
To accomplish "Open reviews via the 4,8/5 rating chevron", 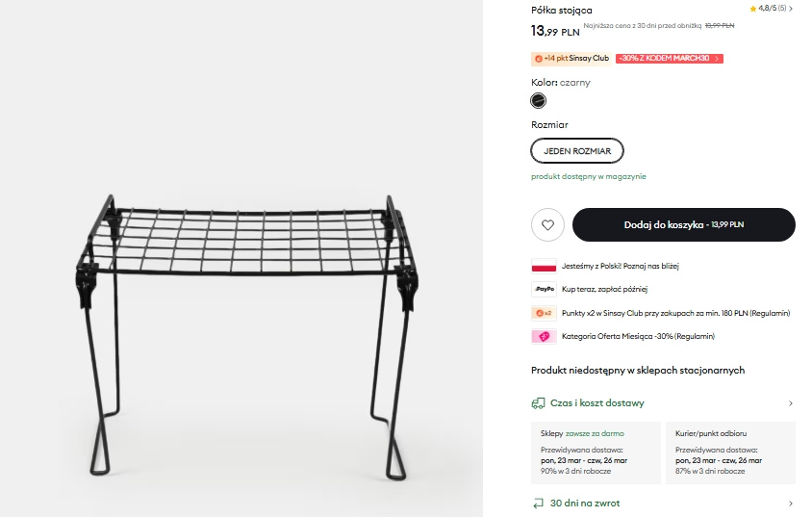I will coord(791,9).
